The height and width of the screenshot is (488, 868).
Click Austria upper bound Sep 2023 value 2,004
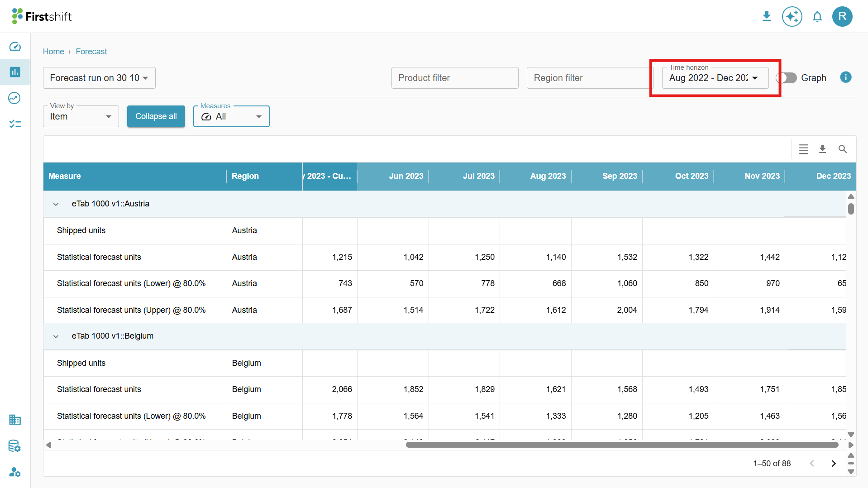pyautogui.click(x=627, y=310)
